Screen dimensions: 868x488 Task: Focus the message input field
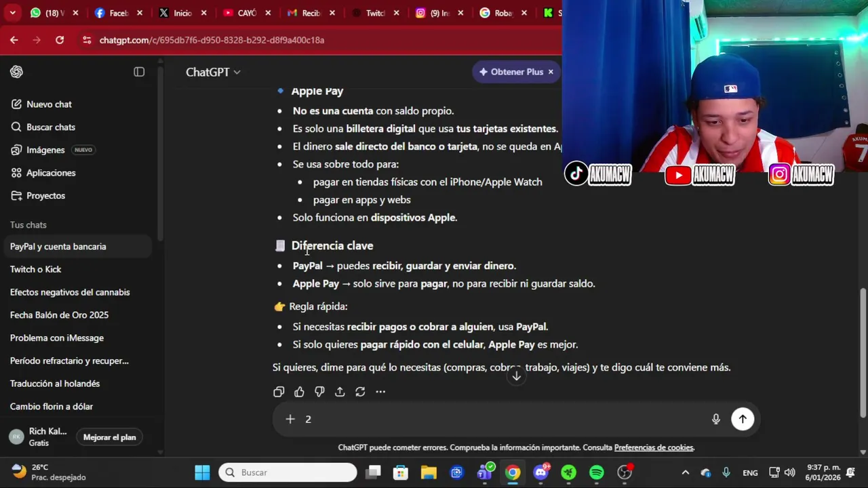502,419
